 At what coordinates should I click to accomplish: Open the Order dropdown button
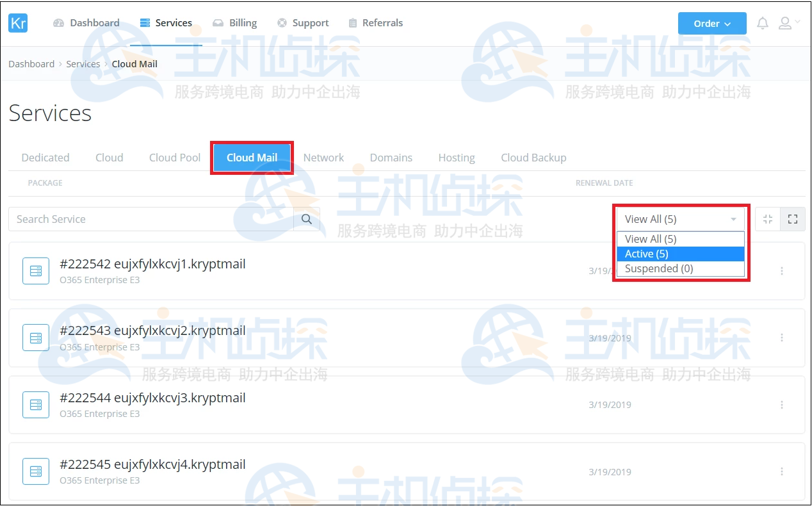click(x=712, y=23)
